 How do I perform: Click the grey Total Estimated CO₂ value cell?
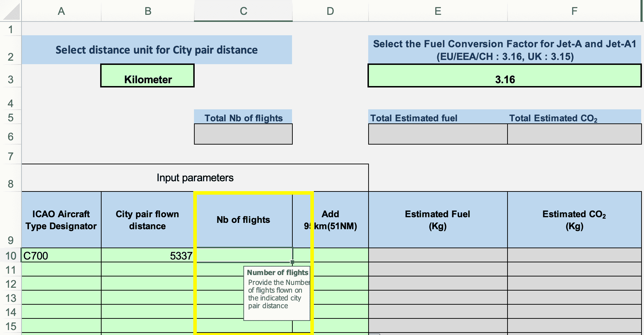point(574,134)
